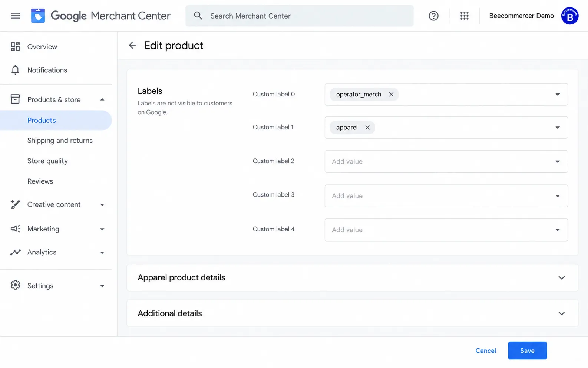Open the Google apps grid
Screen dimensions: 588x368
(x=464, y=16)
